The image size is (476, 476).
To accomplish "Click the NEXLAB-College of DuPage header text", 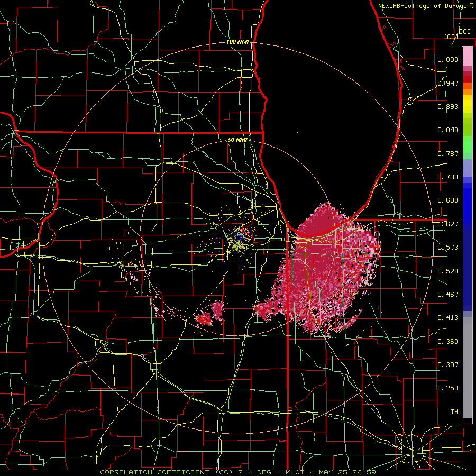I will click(422, 6).
